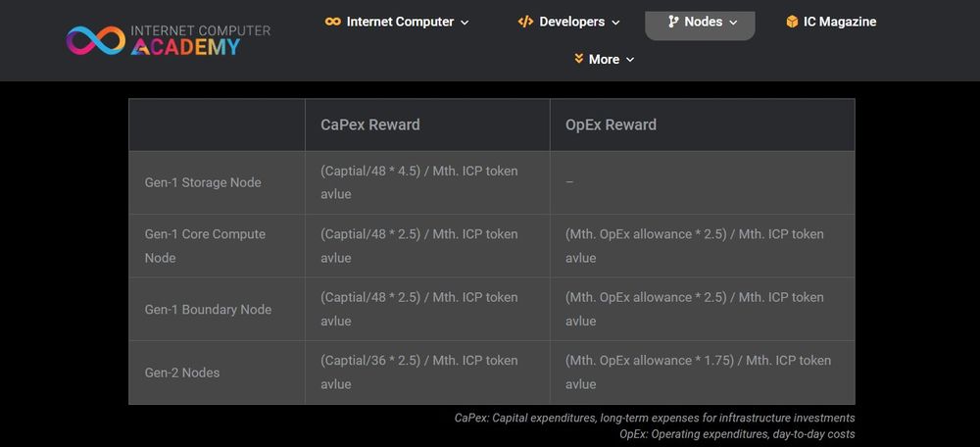The height and width of the screenshot is (447, 980).
Task: Expand the Developers dropdown chevron
Action: [x=615, y=23]
